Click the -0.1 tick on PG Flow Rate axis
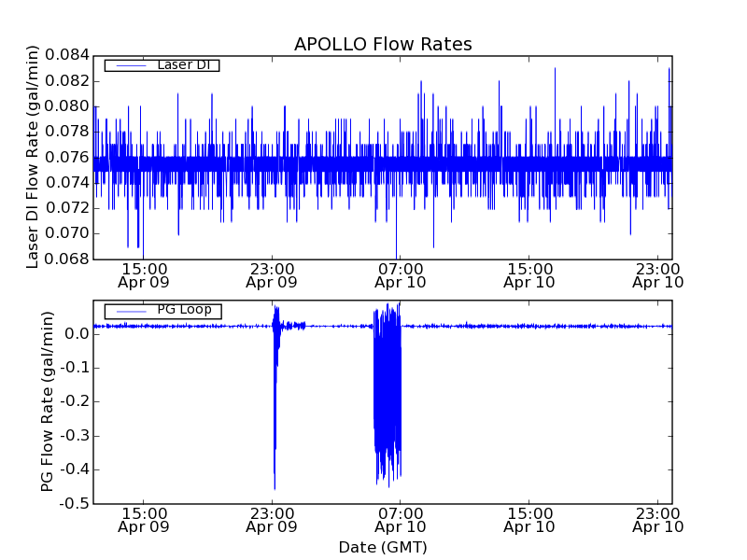 point(75,368)
